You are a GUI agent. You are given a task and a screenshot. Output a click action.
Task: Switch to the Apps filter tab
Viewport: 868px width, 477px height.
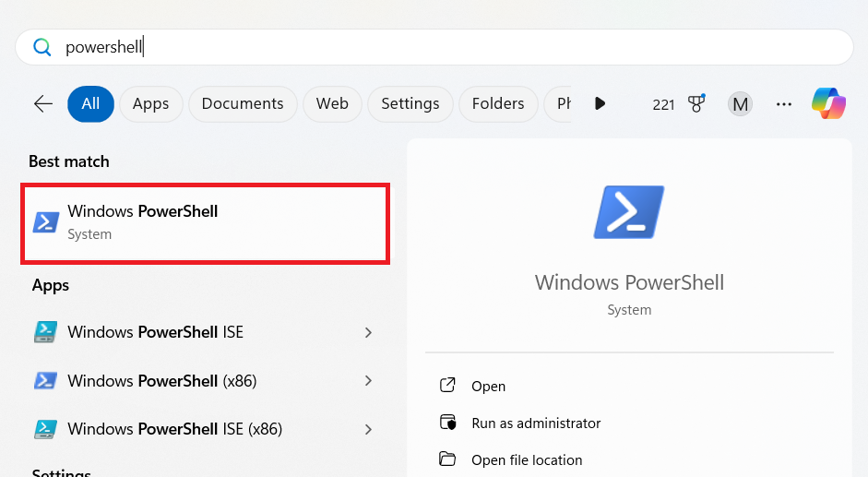150,103
